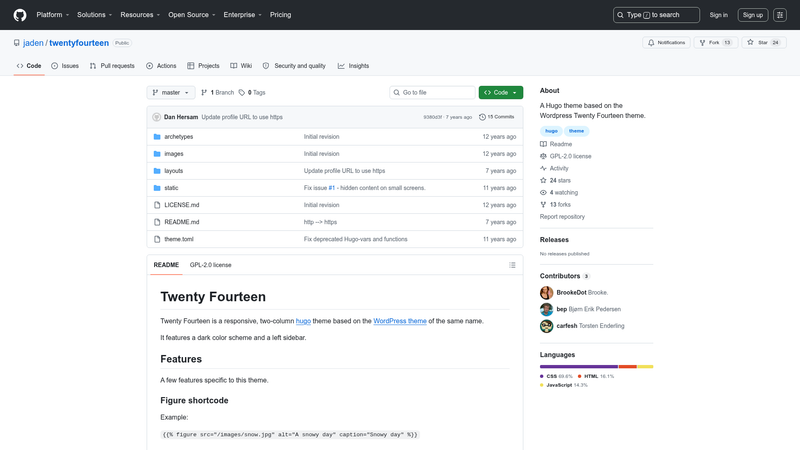800x450 pixels.
Task: View 1 Branch link
Action: (x=217, y=92)
